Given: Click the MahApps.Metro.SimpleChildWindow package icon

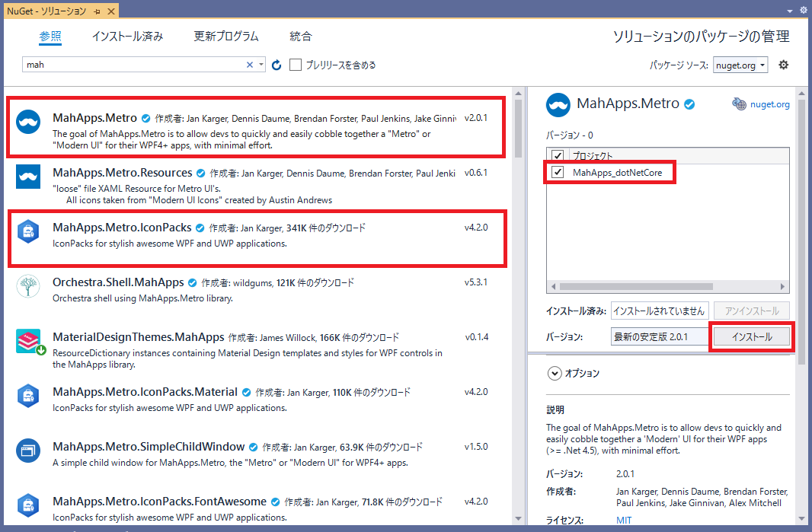Looking at the screenshot, I should click(x=28, y=451).
